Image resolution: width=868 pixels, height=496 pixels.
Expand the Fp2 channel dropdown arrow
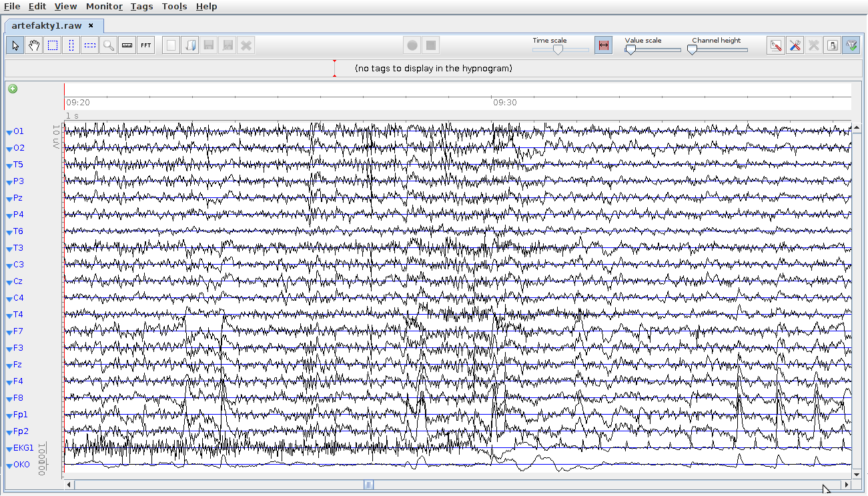(9, 432)
